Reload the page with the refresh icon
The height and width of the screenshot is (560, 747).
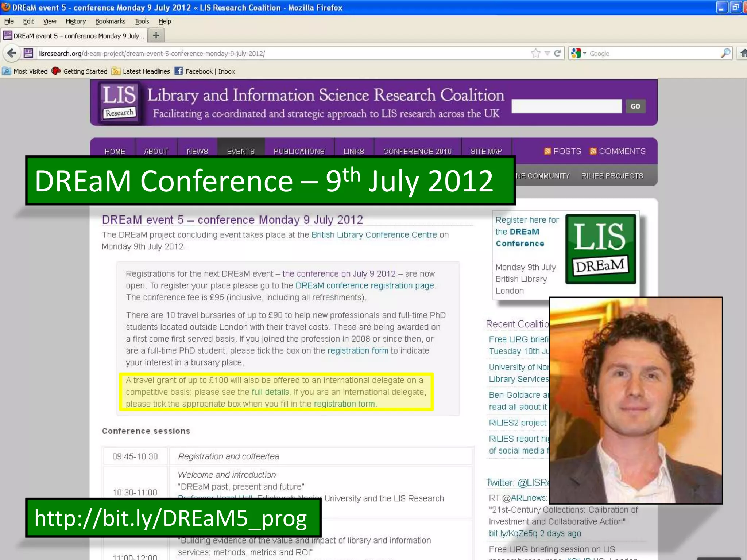click(x=557, y=54)
